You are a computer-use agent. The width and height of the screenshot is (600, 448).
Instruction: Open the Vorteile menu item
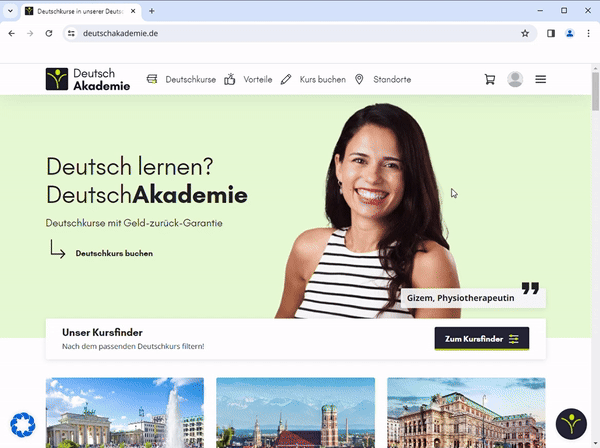258,79
